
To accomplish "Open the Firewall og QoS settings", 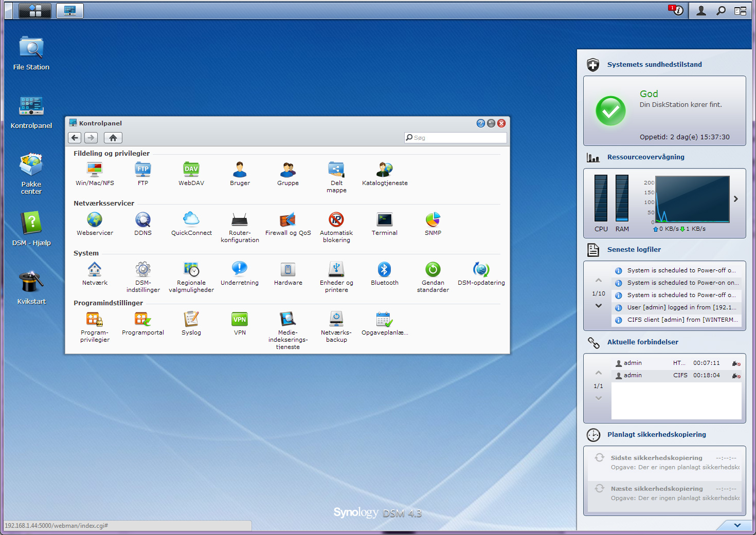I will 288,220.
